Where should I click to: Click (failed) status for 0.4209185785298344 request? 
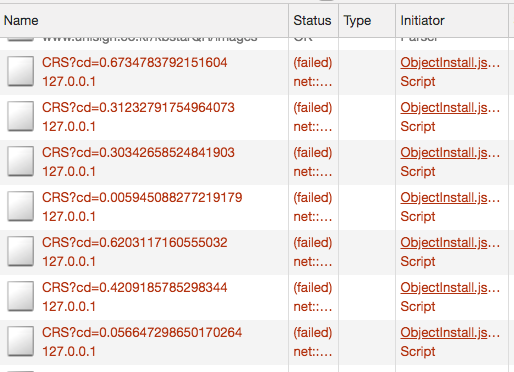point(313,288)
